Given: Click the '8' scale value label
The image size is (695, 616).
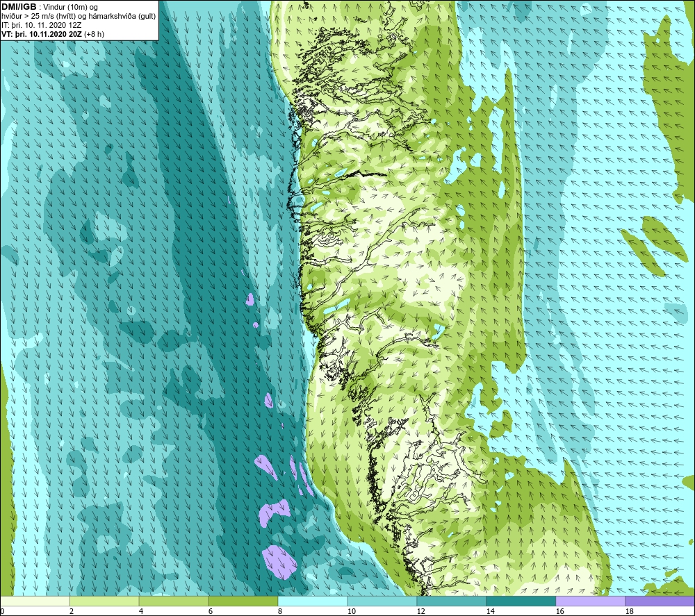Looking at the screenshot, I should pyautogui.click(x=279, y=611).
